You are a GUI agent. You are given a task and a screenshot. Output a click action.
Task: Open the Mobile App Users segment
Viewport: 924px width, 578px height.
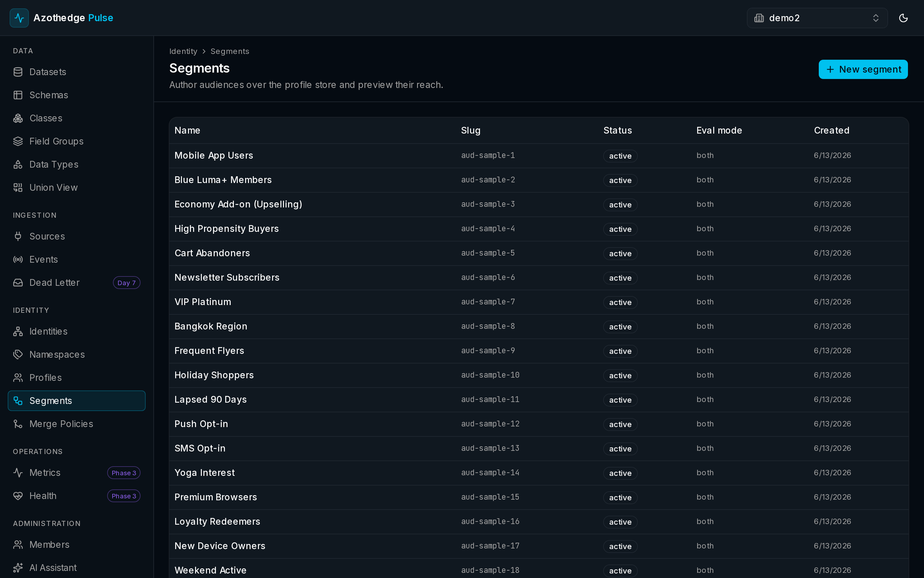(214, 156)
